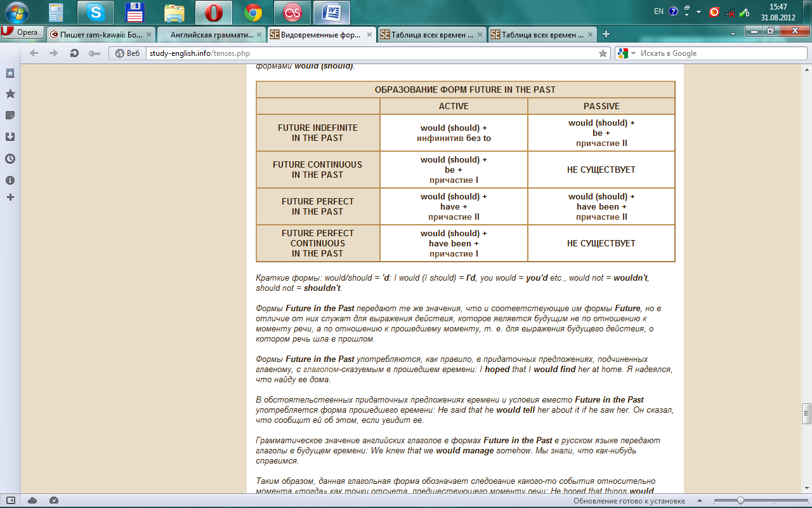Click the FUTURE CONTINUOUS IN THE PAST cell
Viewport: 812px width, 508px height.
[x=317, y=170]
